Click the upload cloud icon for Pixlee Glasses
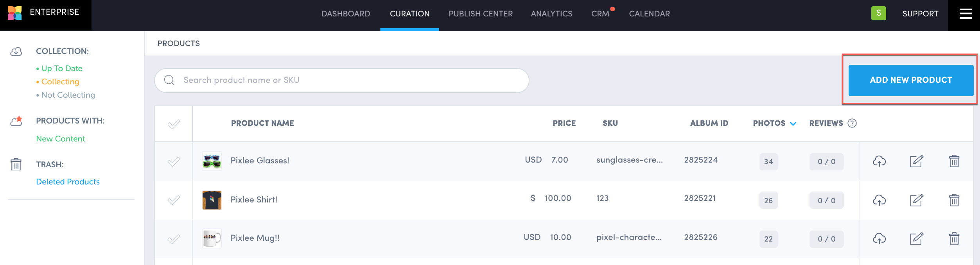The image size is (980, 265). pyautogui.click(x=879, y=161)
